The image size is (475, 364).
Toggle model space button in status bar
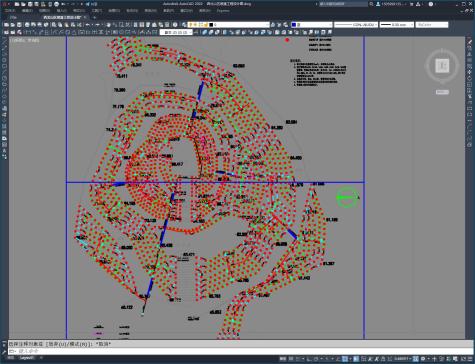click(283, 359)
